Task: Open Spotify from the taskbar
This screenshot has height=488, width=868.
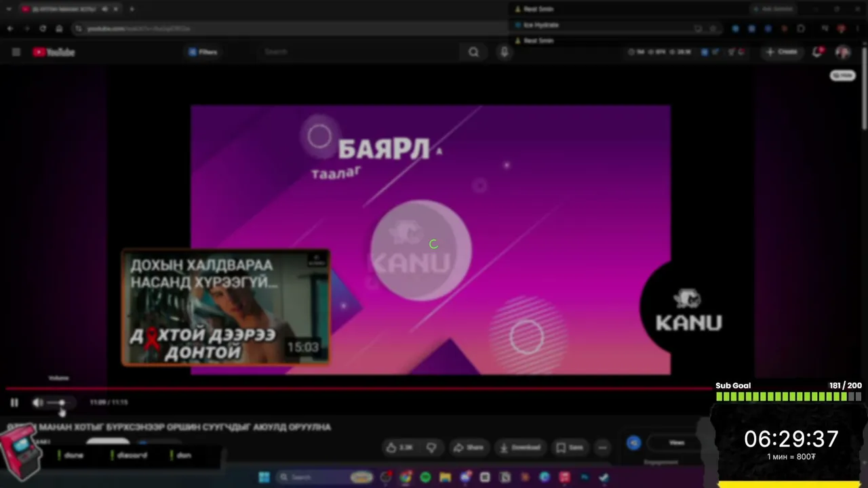Action: [x=425, y=477]
